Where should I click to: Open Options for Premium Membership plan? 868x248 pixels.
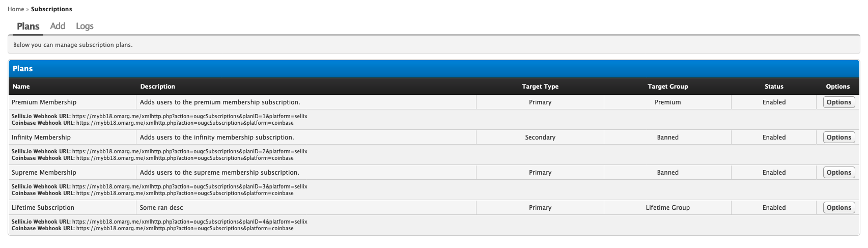(x=838, y=102)
